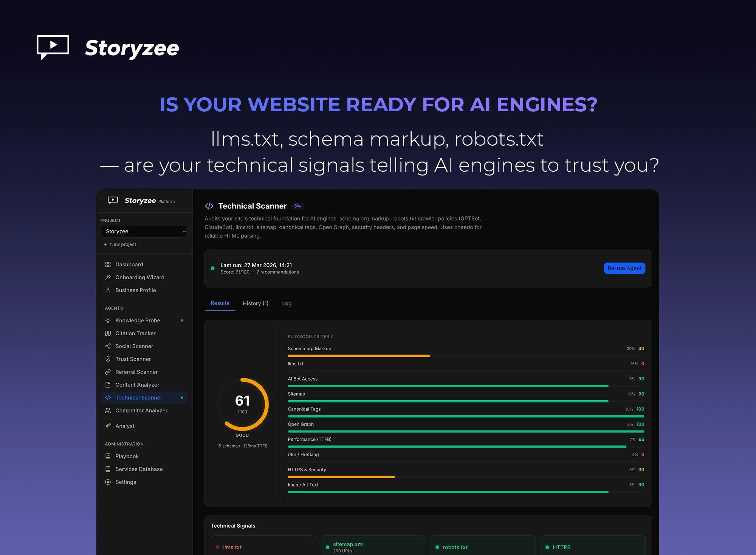This screenshot has width=756, height=555.
Task: Click the Playbook book icon
Action: 108,456
